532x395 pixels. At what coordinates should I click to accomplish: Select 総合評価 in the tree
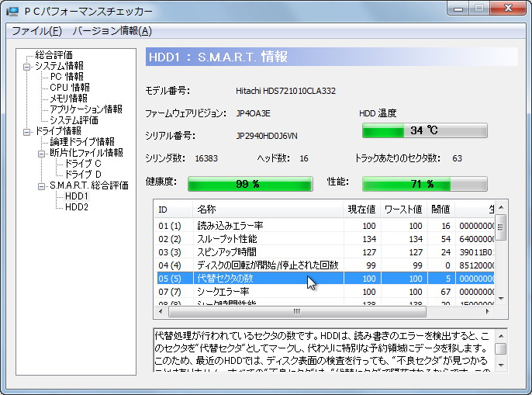pos(54,54)
